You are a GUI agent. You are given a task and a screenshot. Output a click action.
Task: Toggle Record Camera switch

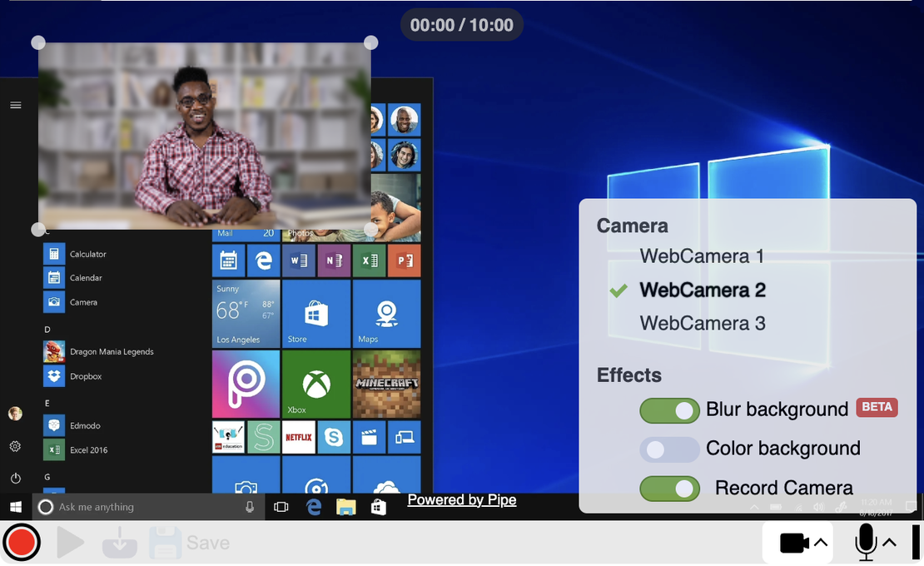point(669,489)
